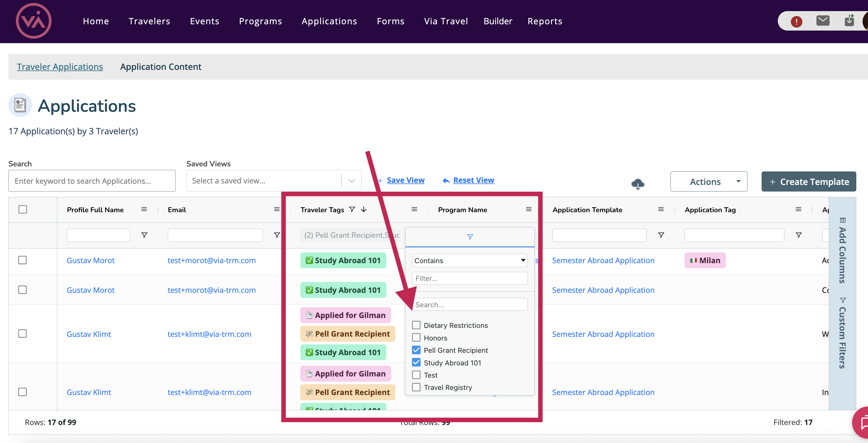Open Program Name column menu icon

pos(528,209)
